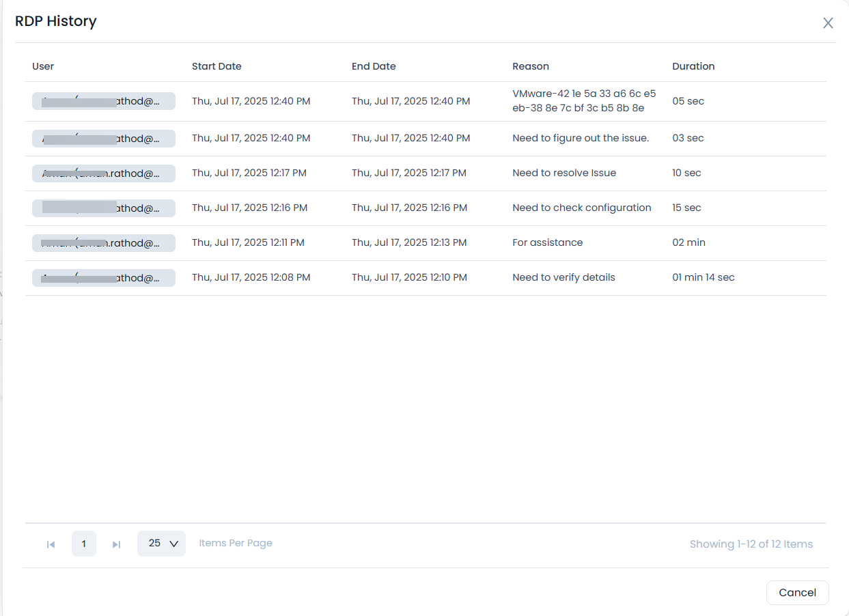
Task: Close the RDP History dialog with X
Action: [828, 23]
